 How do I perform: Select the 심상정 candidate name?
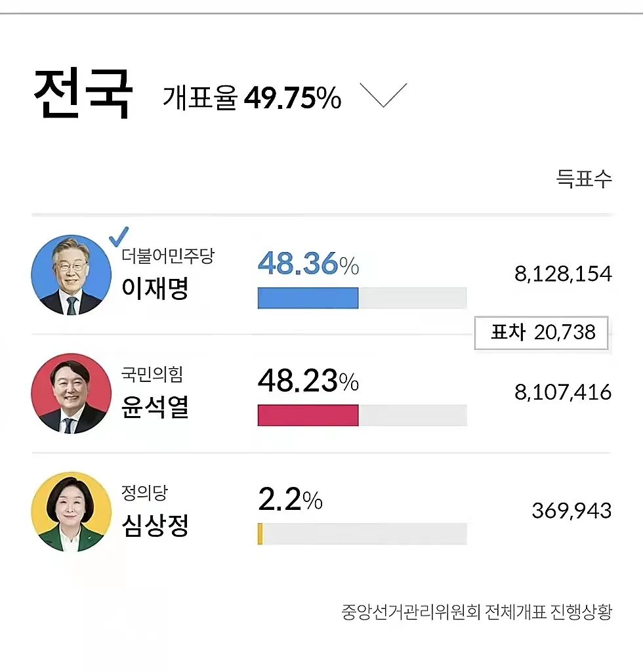[156, 525]
